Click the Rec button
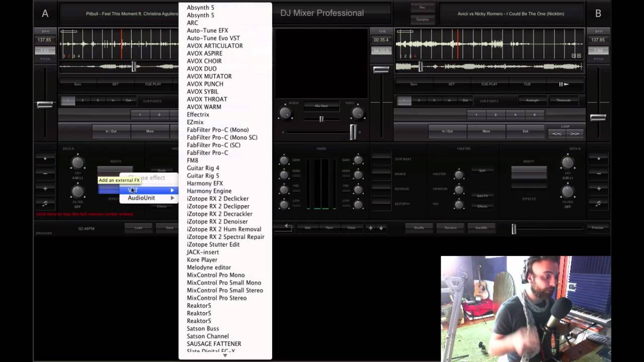Viewport: 644px width, 362px height. pos(423,8)
